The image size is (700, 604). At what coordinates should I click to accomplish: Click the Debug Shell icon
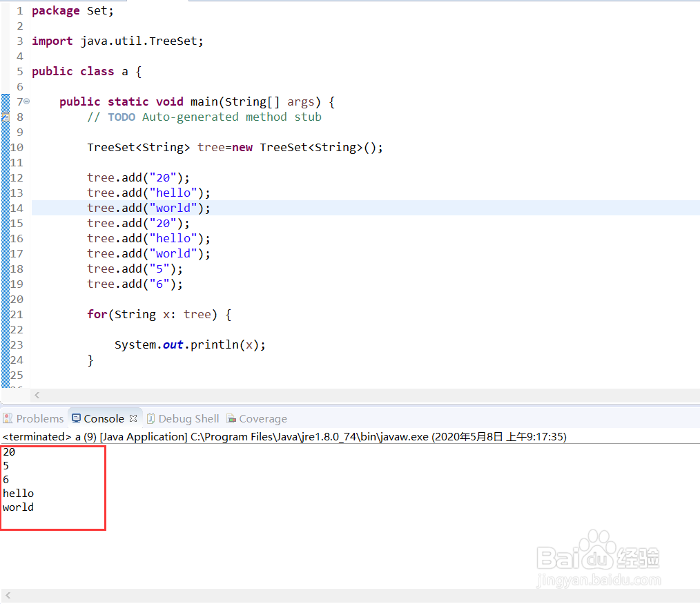(151, 418)
